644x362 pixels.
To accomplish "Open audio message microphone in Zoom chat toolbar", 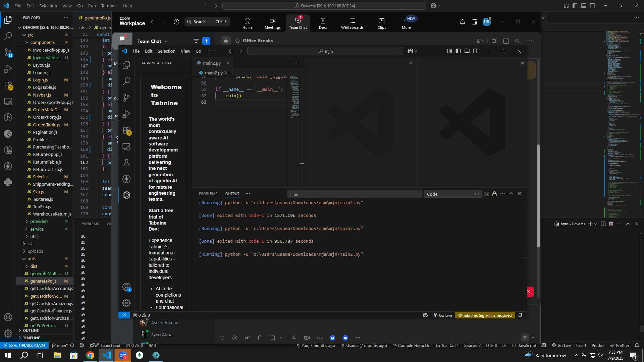I will tap(294, 338).
